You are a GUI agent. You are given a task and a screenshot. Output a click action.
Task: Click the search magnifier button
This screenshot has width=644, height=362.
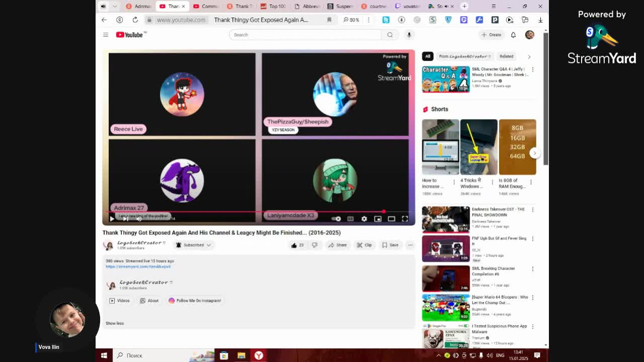pos(390,35)
